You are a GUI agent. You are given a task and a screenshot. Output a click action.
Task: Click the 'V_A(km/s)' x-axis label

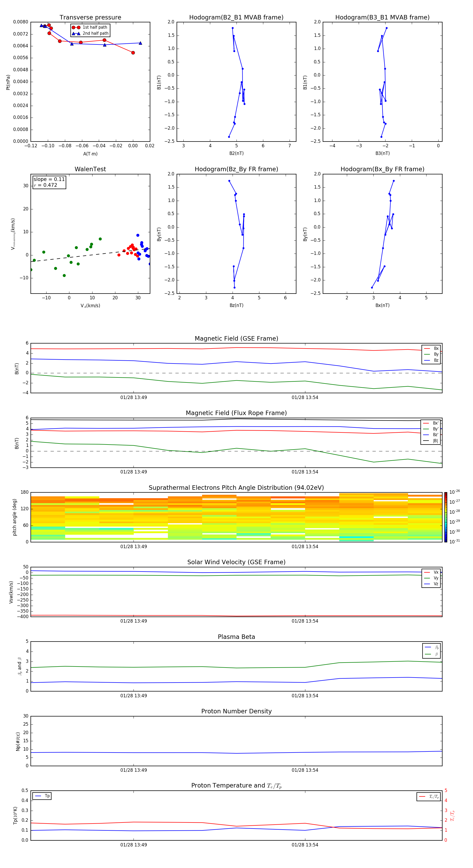coord(90,306)
